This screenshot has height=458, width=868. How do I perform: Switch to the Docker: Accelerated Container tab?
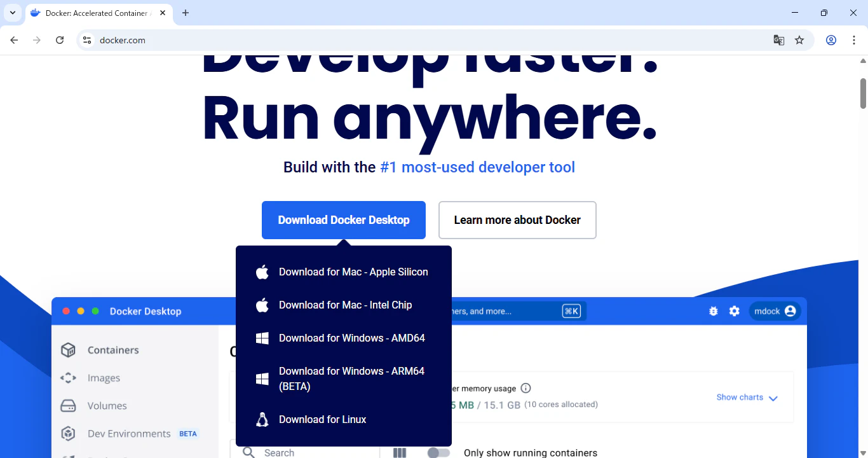[x=98, y=13]
